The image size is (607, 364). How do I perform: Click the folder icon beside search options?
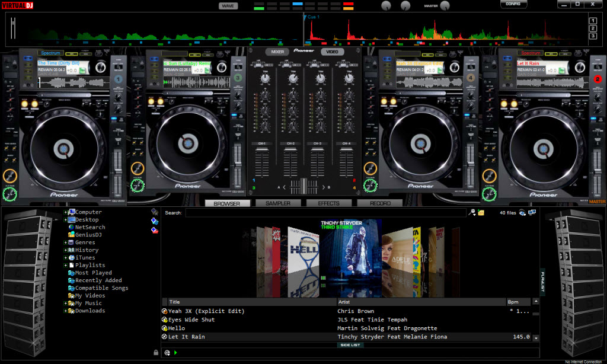[481, 212]
